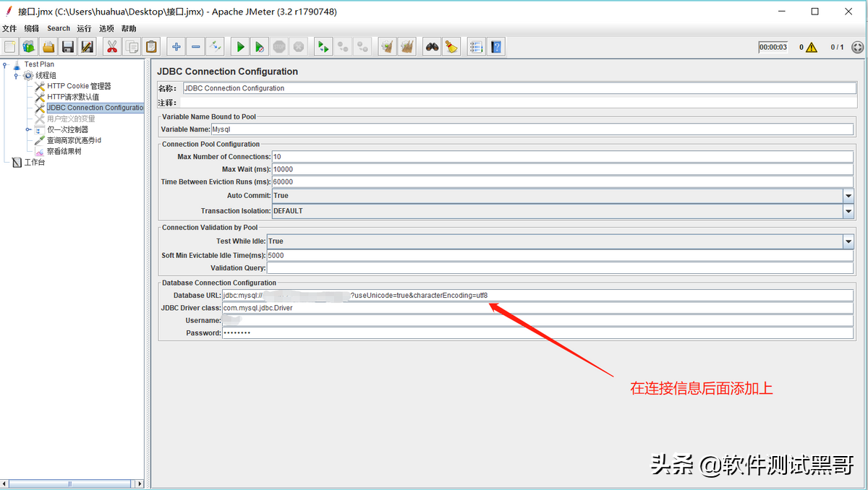Click the Database URL field
The image size is (868, 490).
tap(538, 296)
